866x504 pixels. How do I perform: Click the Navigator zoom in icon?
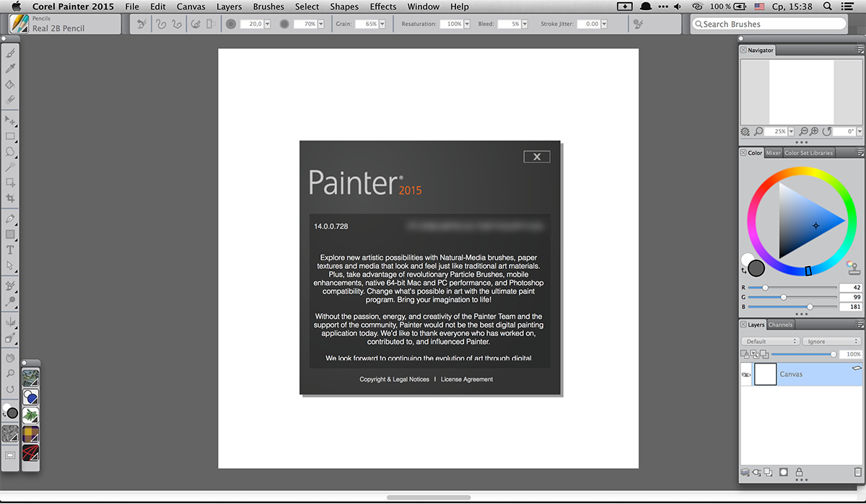coord(814,132)
